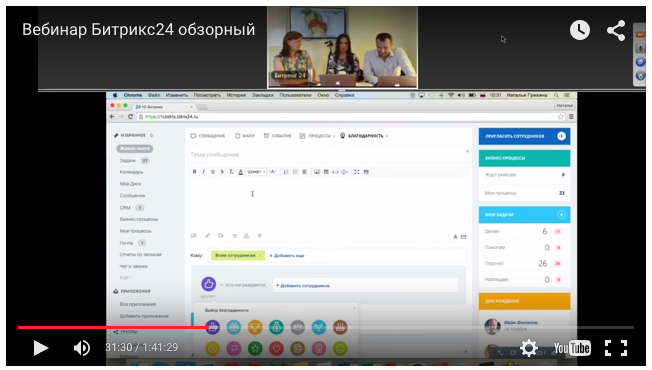The width and height of the screenshot is (652, 370).
Task: Click Добавить сотрудников link
Action: [303, 286]
